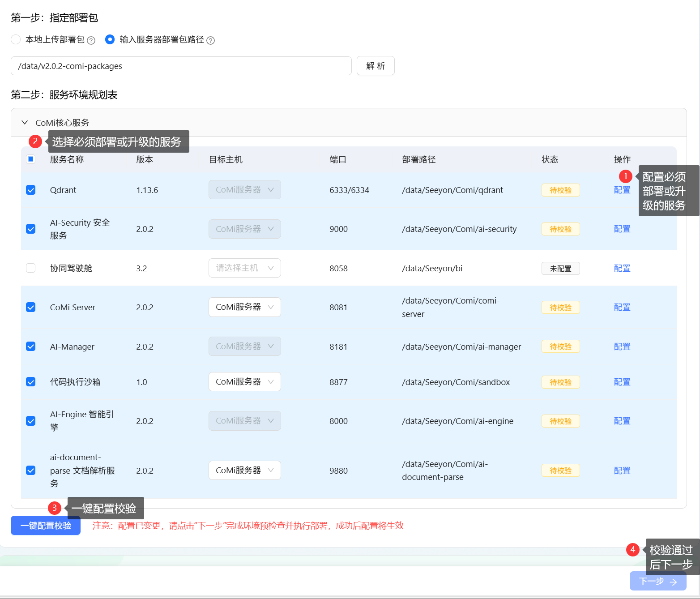
Task: Open target host dropdown for 代码执行沙箱
Action: (x=244, y=382)
